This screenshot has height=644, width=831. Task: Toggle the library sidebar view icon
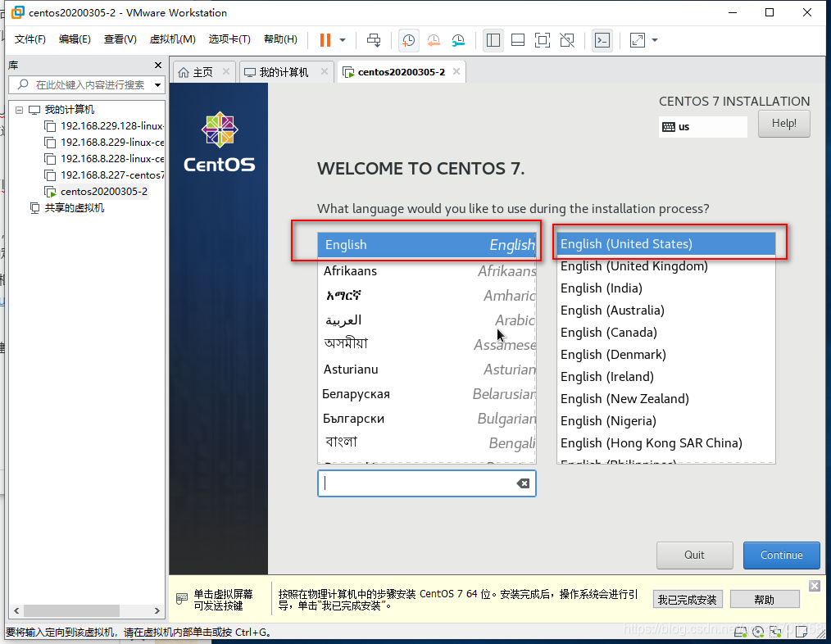[x=493, y=40]
